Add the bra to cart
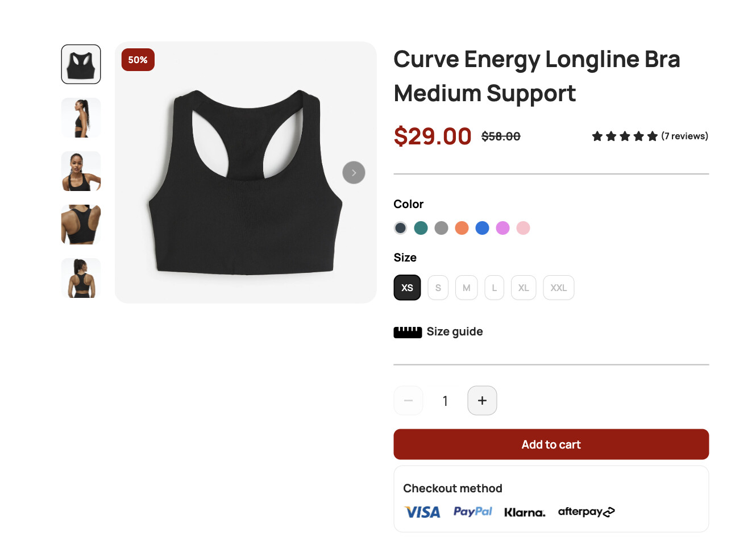This screenshot has width=756, height=556. pyautogui.click(x=551, y=445)
